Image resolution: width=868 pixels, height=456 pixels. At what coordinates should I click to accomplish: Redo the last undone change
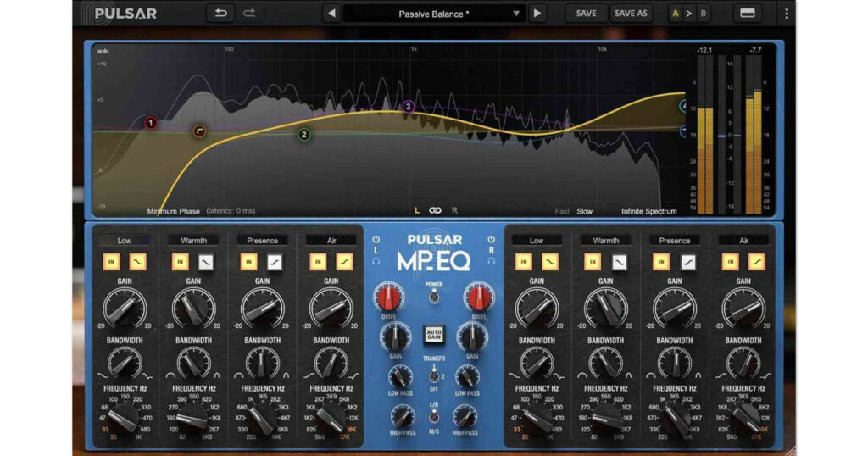249,14
